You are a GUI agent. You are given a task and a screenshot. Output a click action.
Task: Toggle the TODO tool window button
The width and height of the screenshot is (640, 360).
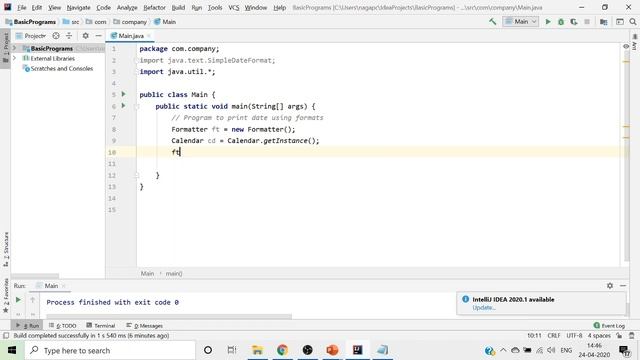click(62, 326)
